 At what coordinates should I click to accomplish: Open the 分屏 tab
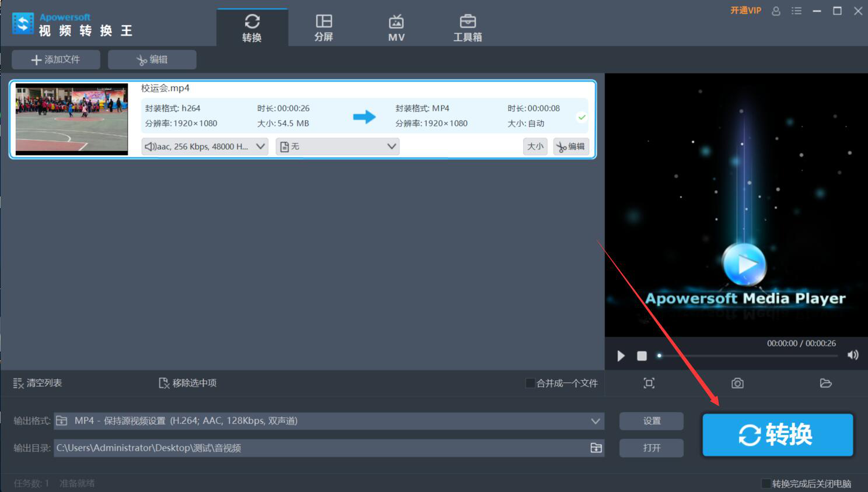point(324,28)
